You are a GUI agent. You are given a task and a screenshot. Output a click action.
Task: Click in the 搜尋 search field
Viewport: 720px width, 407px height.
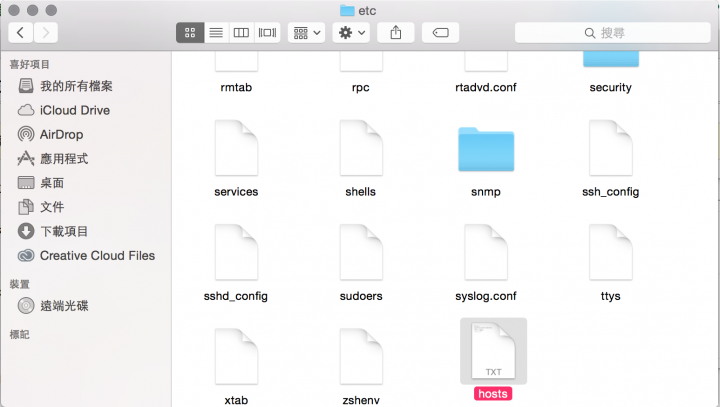tap(613, 33)
